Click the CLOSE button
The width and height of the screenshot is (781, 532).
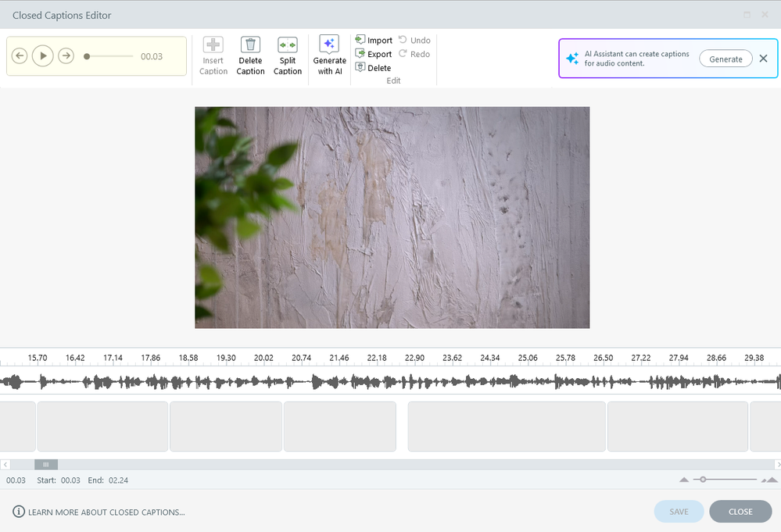(740, 512)
